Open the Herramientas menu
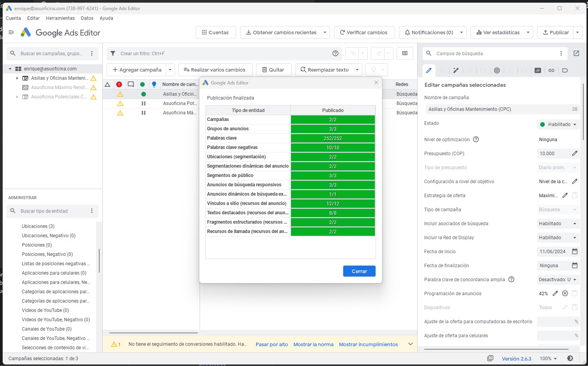The image size is (588, 366). (x=60, y=18)
